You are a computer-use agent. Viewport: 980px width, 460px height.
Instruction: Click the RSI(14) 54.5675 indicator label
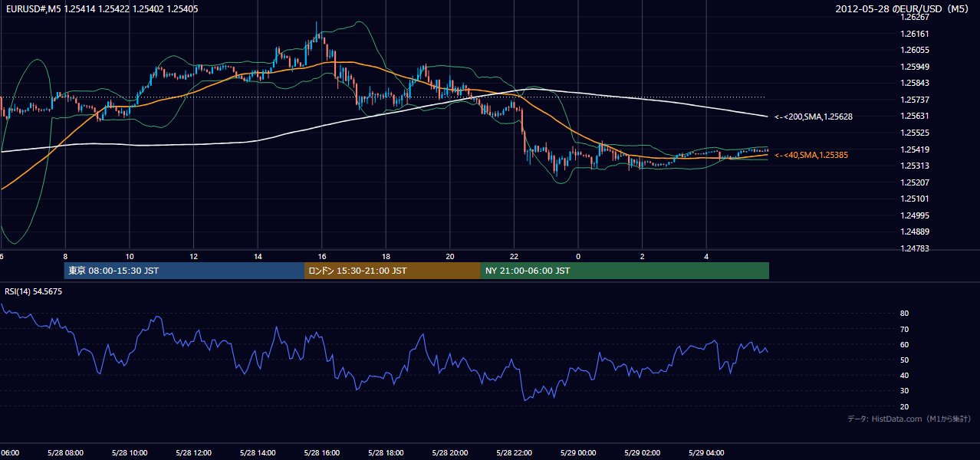pos(34,291)
